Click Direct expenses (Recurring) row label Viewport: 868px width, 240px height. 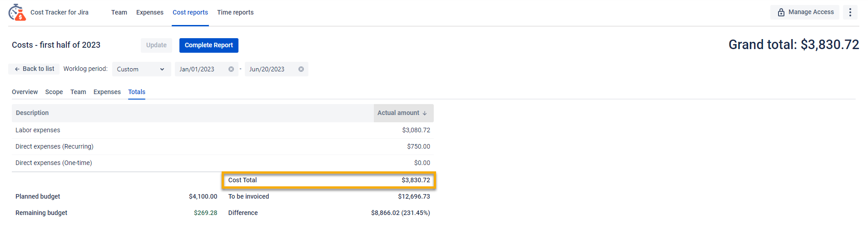point(55,146)
